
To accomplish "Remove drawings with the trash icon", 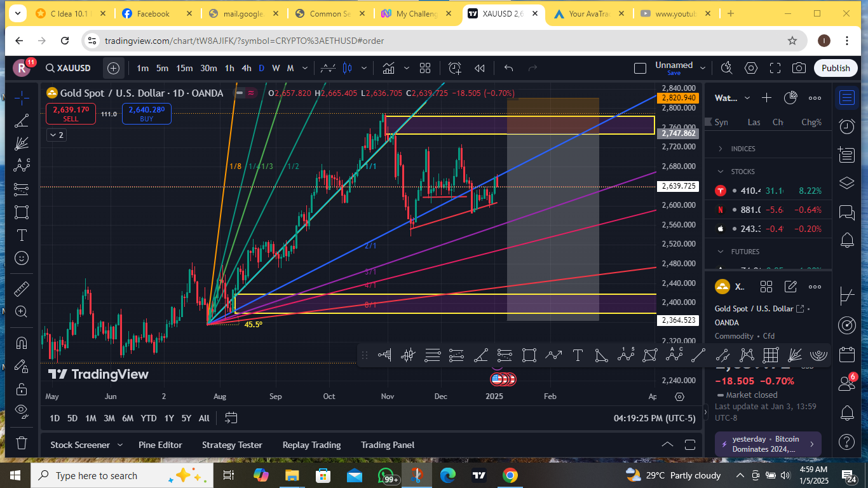I will (22, 442).
